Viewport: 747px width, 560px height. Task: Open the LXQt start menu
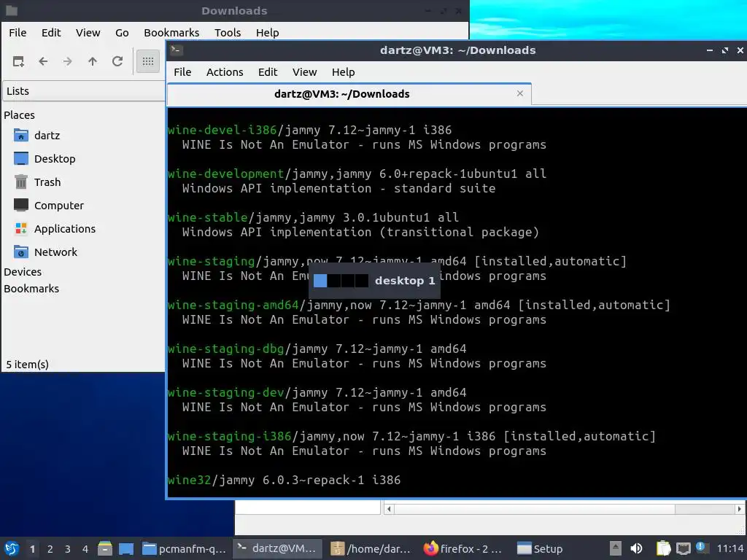[x=12, y=548]
